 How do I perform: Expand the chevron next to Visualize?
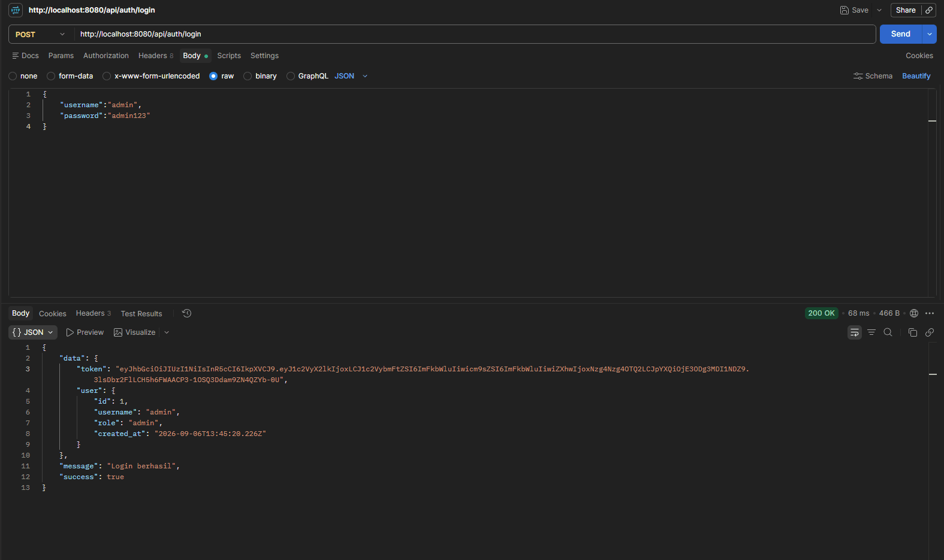(x=167, y=332)
